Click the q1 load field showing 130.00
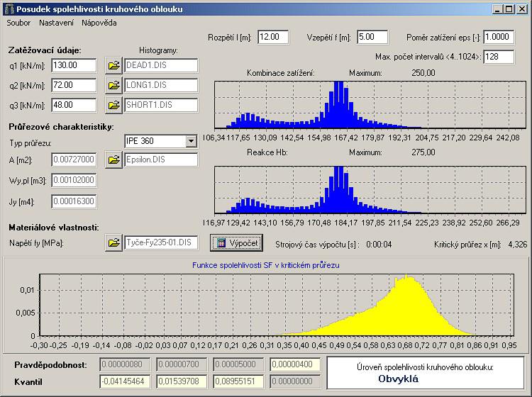 click(74, 65)
